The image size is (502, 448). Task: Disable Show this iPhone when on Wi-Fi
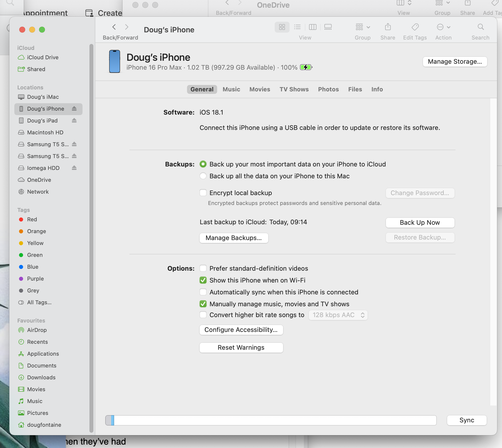pos(203,280)
